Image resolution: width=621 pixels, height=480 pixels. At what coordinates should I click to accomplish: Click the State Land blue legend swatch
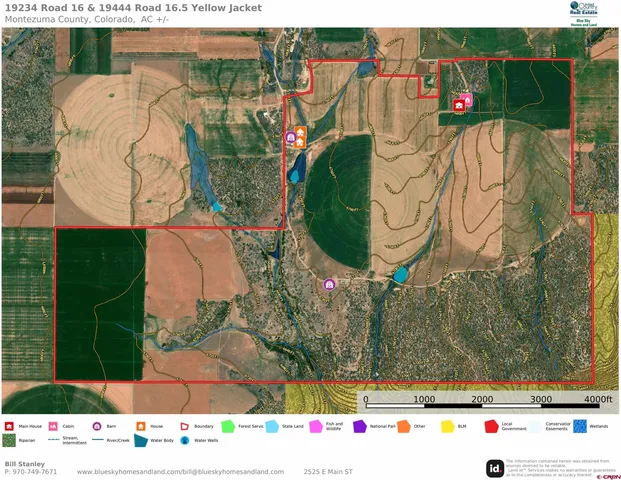[272, 426]
